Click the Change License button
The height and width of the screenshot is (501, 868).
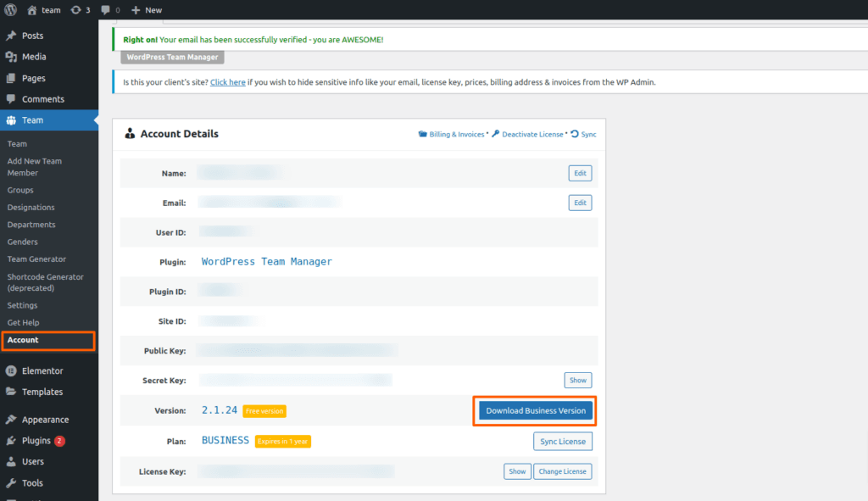pyautogui.click(x=563, y=471)
